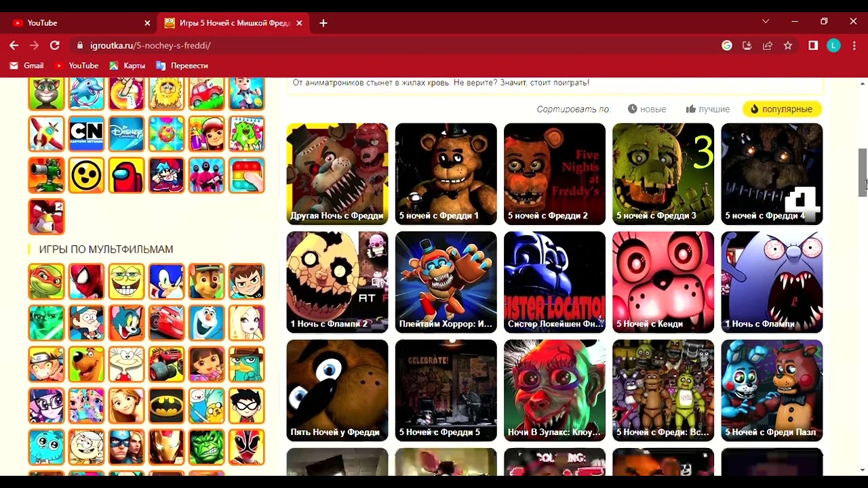Open the Карты bookmark
This screenshot has height=488, width=868.
[x=127, y=66]
